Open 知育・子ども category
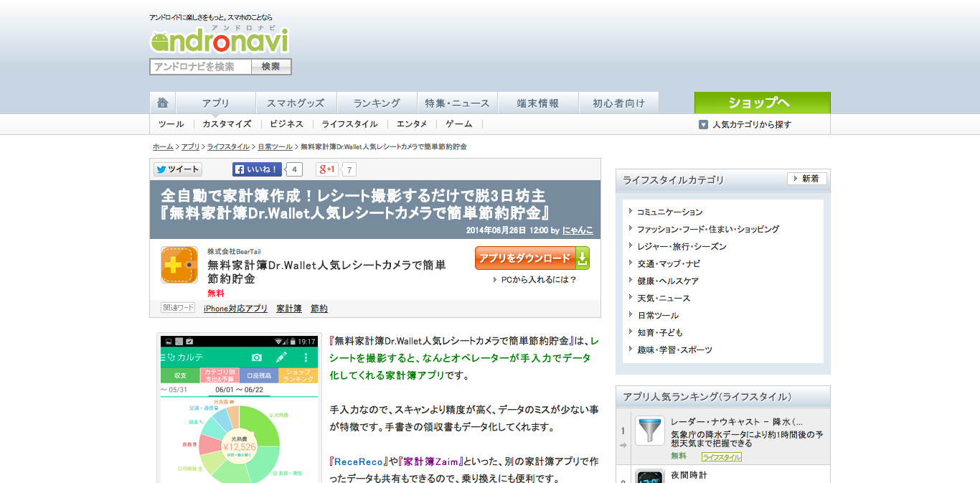Screen dimensions: 980x483 click(660, 333)
